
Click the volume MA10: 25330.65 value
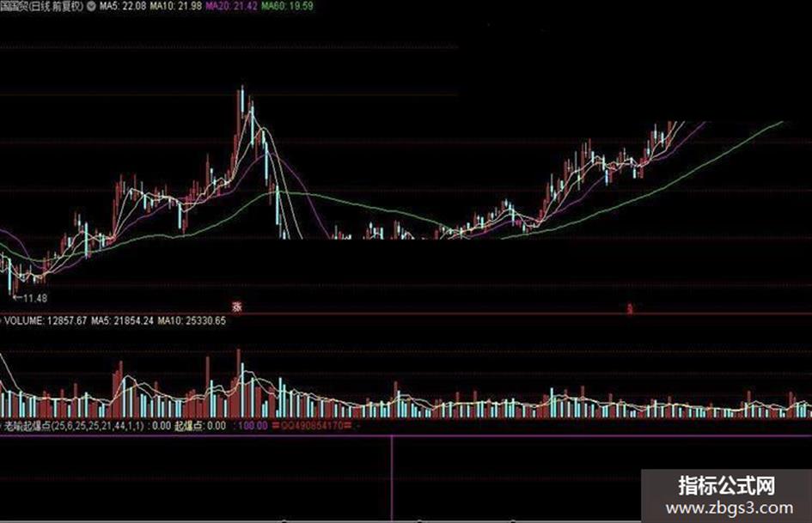tap(192, 321)
